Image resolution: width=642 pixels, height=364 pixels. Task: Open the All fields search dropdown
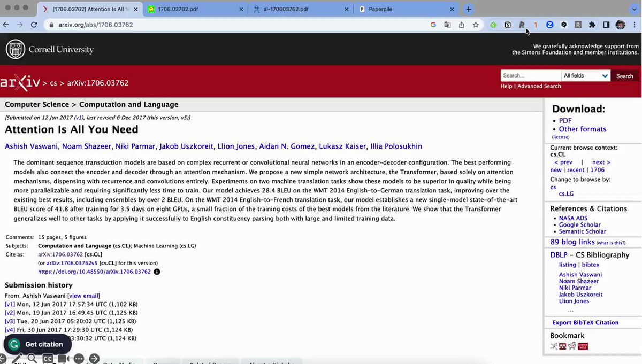coord(586,76)
